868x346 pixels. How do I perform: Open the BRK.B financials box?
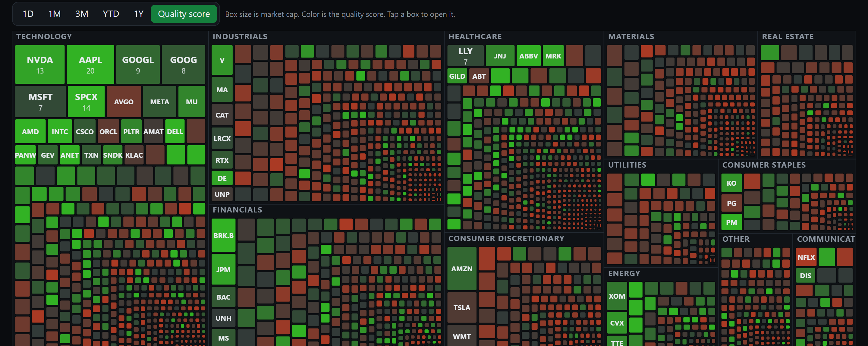(x=223, y=235)
